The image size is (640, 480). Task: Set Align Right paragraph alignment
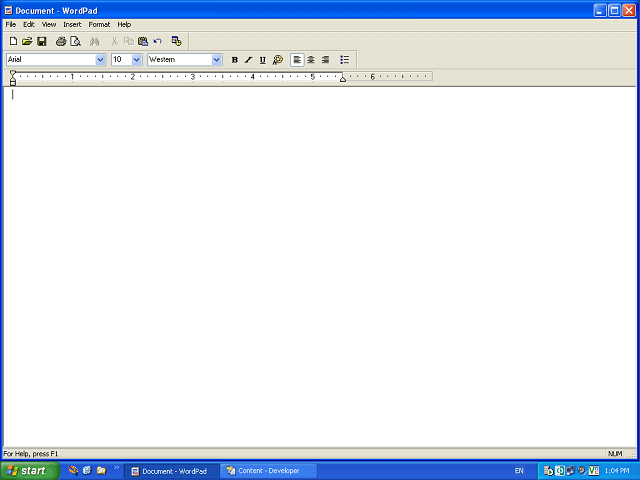(325, 60)
